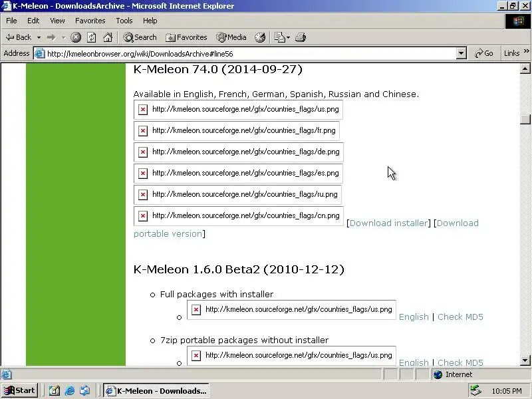Refresh the page with the Refresh icon
The height and width of the screenshot is (399, 532).
coord(92,37)
